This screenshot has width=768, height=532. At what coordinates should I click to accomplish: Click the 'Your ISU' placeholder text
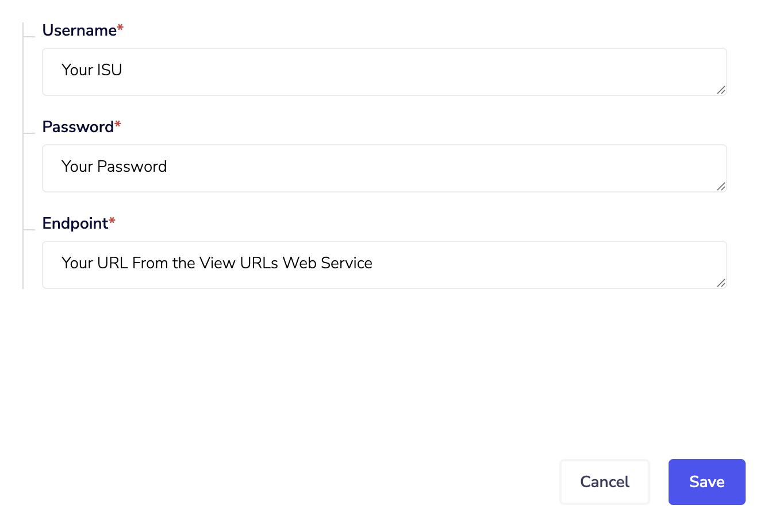92,70
